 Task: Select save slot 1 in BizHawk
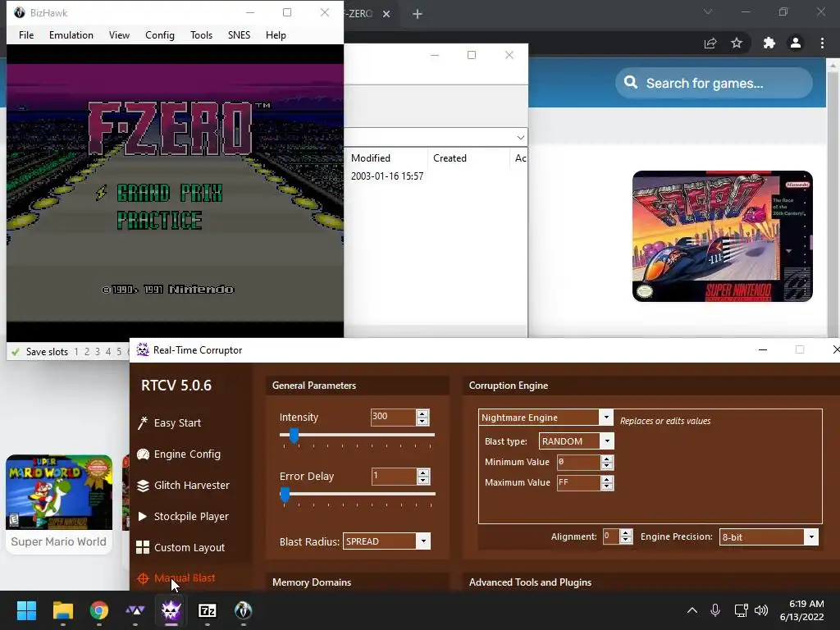click(x=76, y=352)
